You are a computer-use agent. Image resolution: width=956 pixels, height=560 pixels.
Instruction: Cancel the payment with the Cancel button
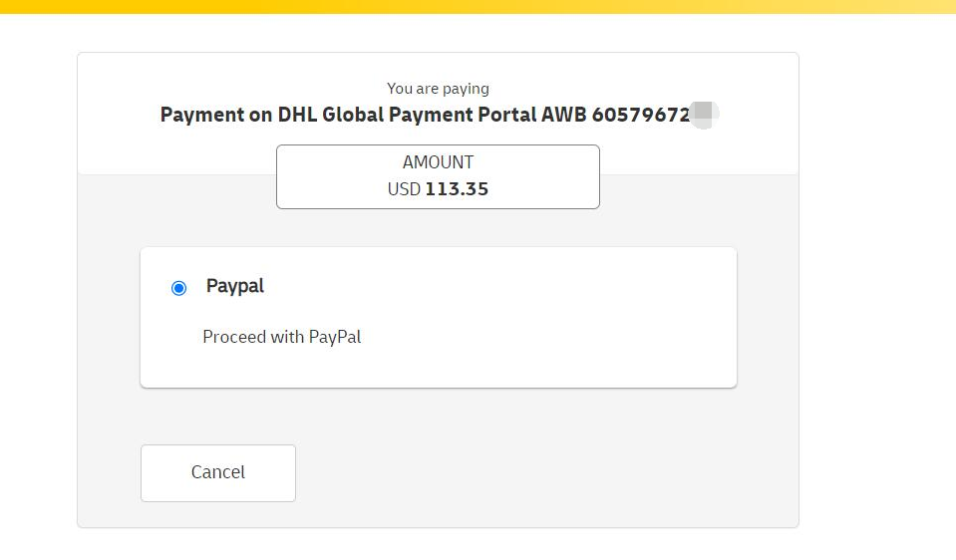(218, 473)
